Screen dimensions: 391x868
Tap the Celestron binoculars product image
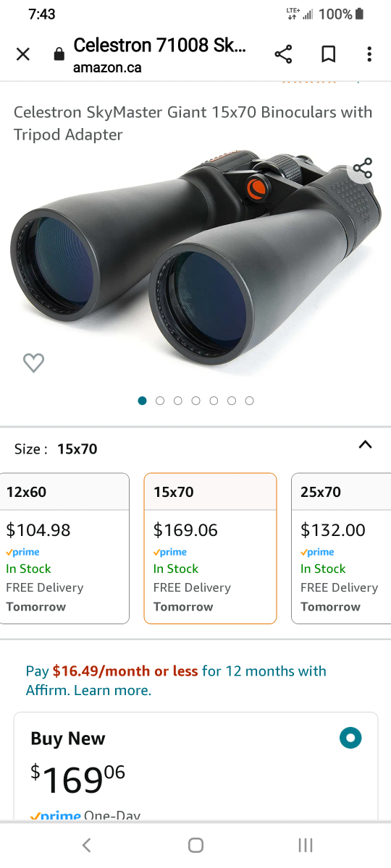(195, 264)
